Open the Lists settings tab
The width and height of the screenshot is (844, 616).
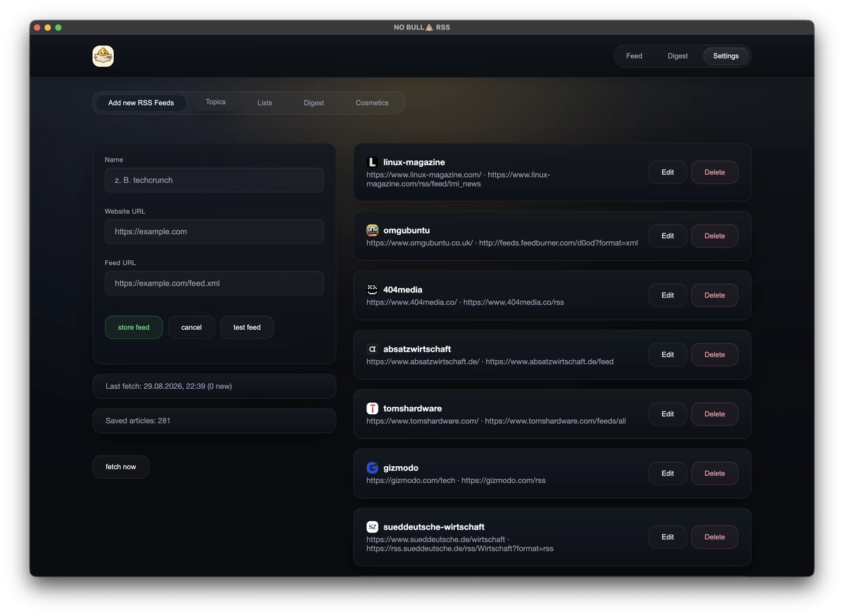pos(264,103)
